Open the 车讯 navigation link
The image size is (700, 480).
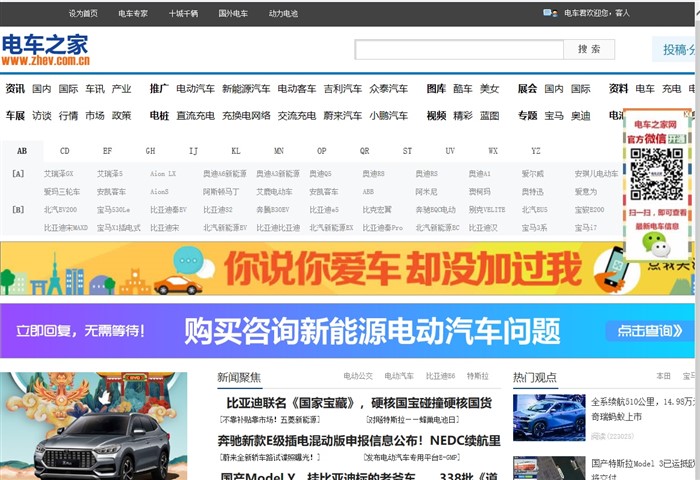pos(95,89)
